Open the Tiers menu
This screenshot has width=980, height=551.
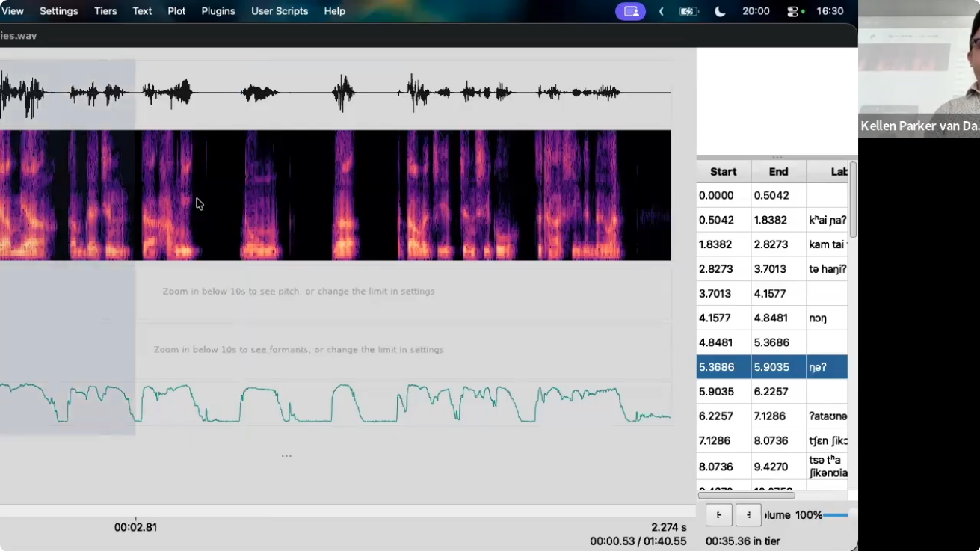pos(105,11)
